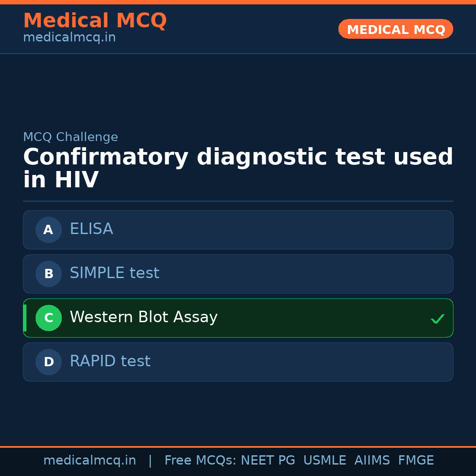
Task: Click the AIIMS footer item
Action: [x=372, y=461]
